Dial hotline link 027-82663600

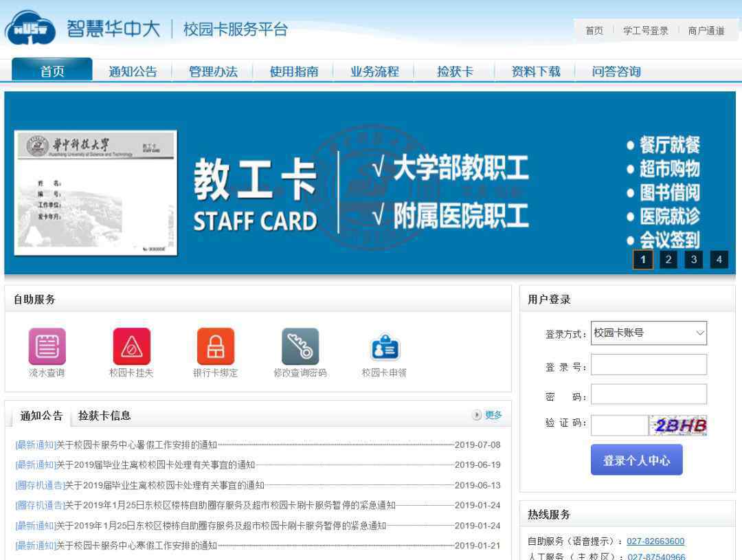pos(655,541)
